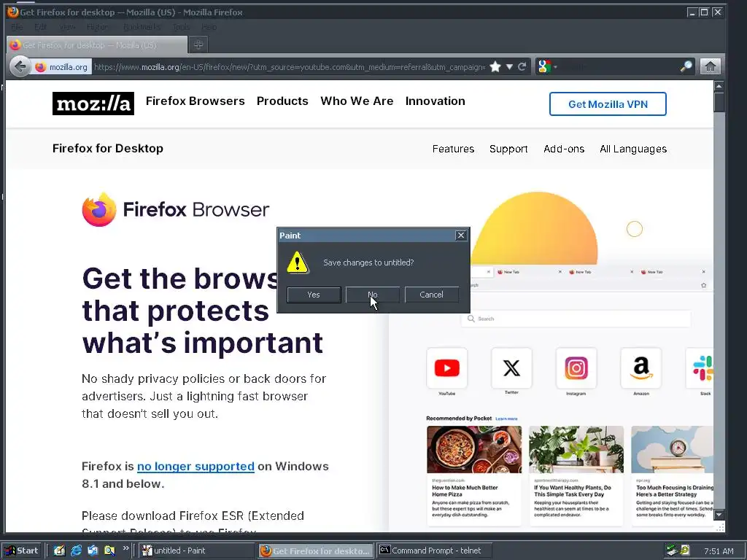The image size is (747, 560).
Task: Click the 7:51 AM taskbar clock
Action: [x=719, y=551]
